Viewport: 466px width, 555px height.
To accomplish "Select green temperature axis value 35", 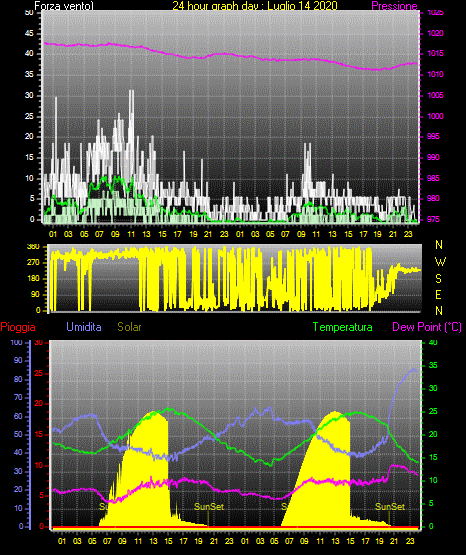I will tap(433, 365).
